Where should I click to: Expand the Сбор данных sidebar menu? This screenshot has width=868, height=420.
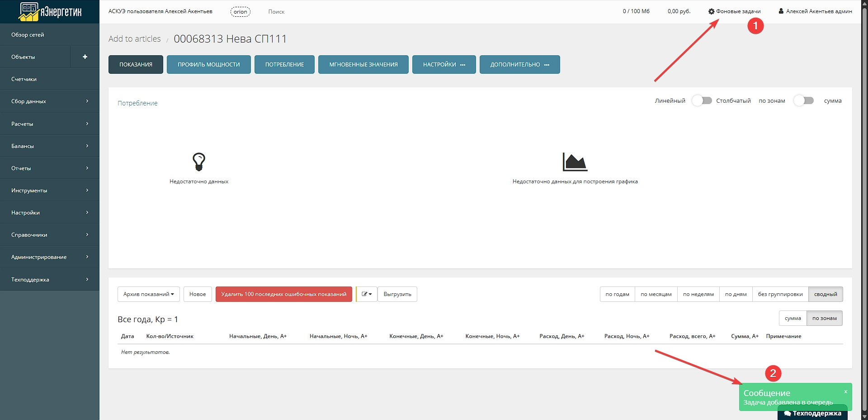point(50,101)
